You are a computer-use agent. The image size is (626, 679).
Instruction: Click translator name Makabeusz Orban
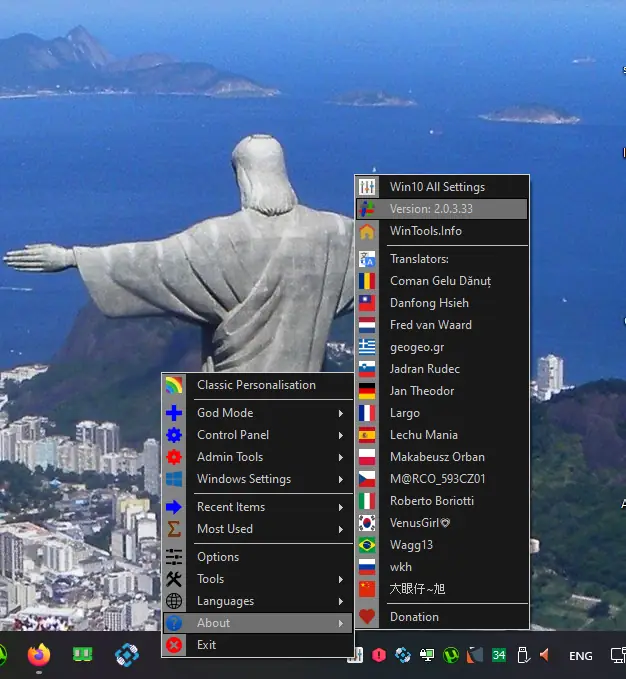[x=437, y=457]
